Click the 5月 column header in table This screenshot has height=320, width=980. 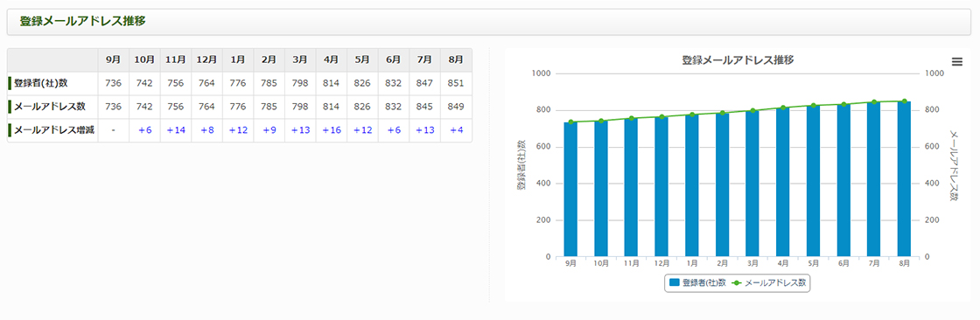coord(362,60)
